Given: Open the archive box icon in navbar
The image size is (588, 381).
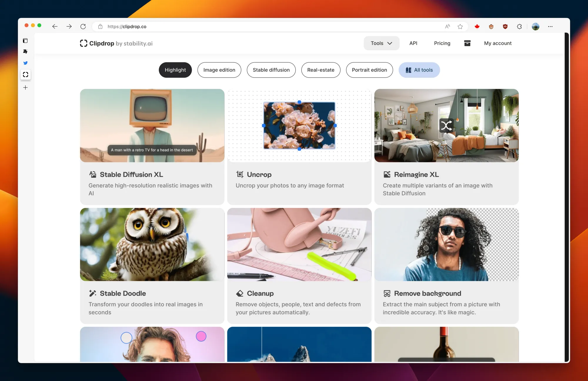Looking at the screenshot, I should pos(467,43).
